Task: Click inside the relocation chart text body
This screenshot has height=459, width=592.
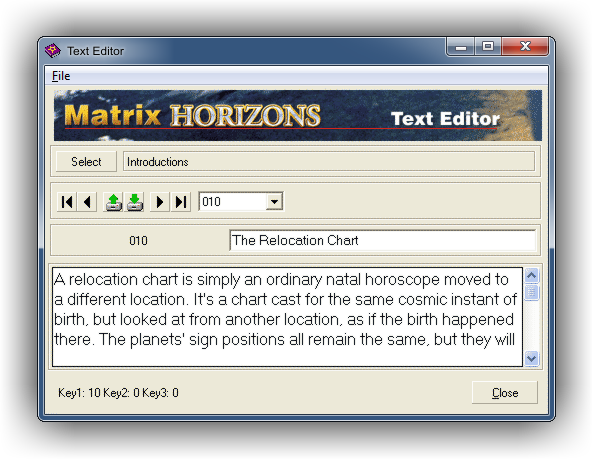Action: point(287,317)
